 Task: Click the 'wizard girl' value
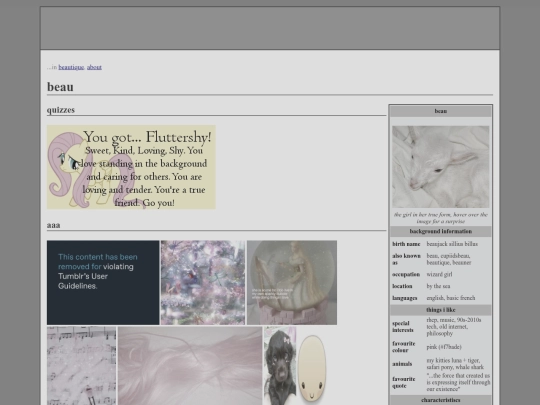coord(439,274)
